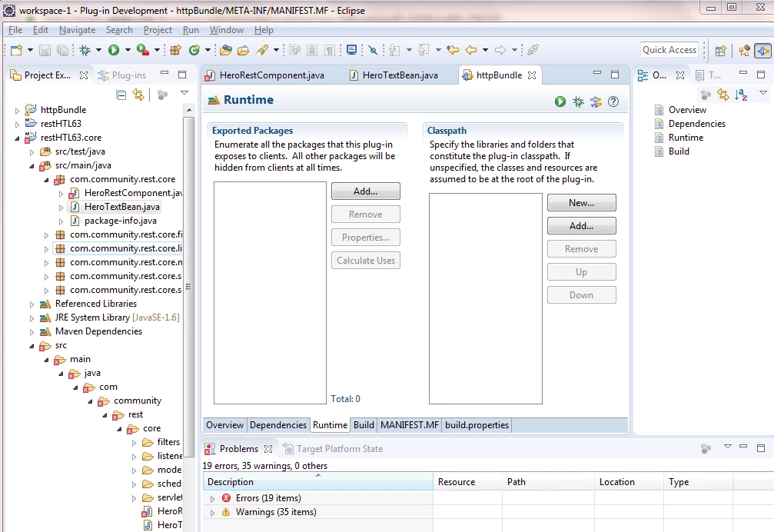The width and height of the screenshot is (774, 532).
Task: Click the Open Task folder icon
Action: pyautogui.click(x=243, y=50)
